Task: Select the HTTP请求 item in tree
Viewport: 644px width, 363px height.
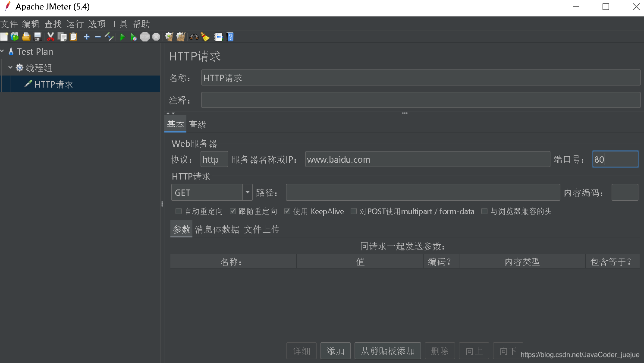Action: tap(53, 84)
